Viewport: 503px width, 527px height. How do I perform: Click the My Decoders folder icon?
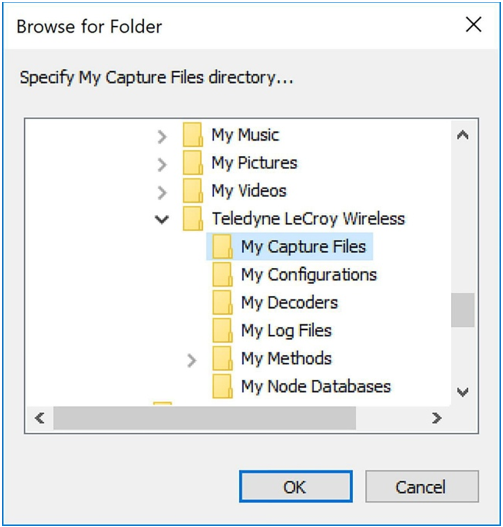[x=222, y=302]
